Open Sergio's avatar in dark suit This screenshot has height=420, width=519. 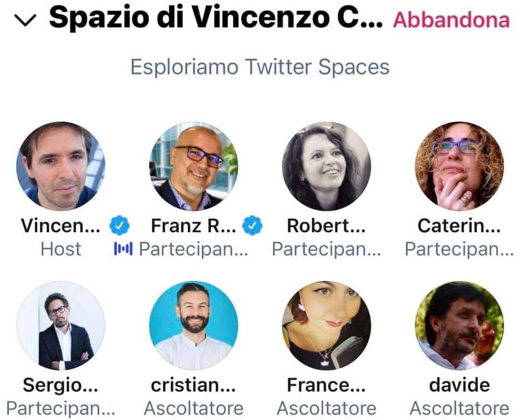tap(61, 326)
